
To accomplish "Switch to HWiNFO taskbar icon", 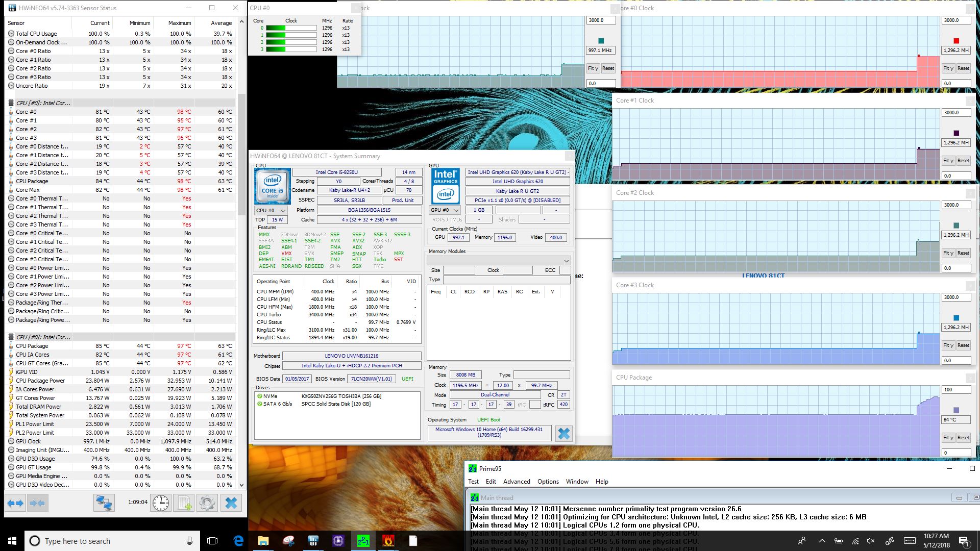I will tap(313, 541).
